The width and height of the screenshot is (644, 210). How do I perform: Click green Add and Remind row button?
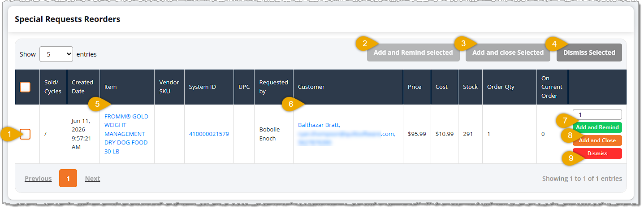point(597,127)
